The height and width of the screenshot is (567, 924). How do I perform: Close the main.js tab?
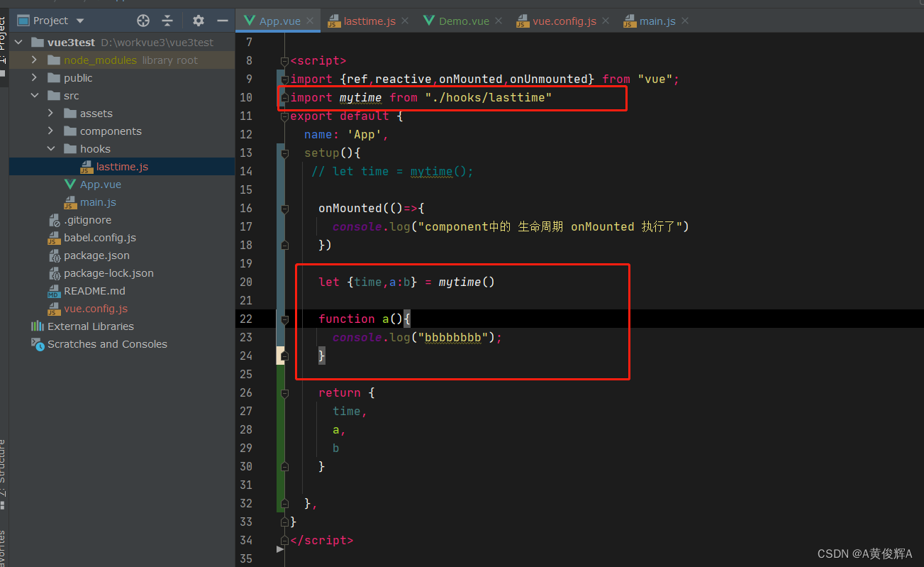tap(685, 21)
